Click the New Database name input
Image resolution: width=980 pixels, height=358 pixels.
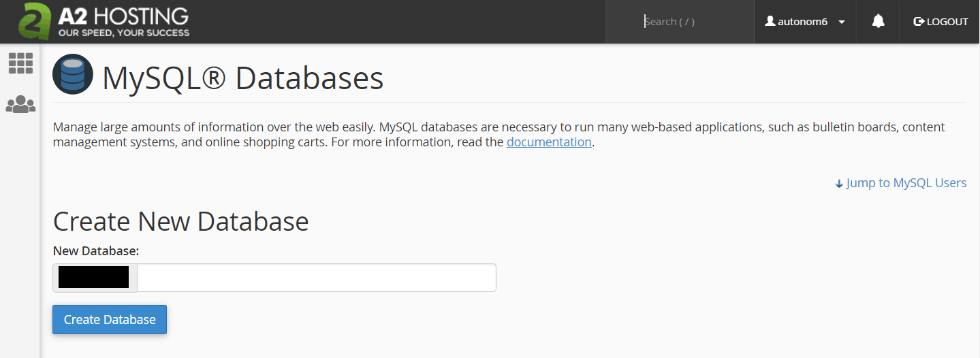click(317, 278)
